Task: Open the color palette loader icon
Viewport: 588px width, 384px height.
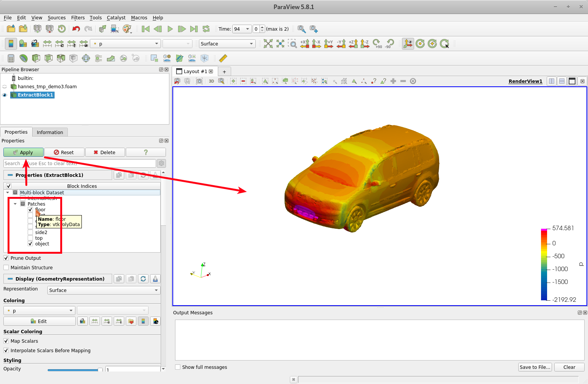Action: click(x=127, y=29)
